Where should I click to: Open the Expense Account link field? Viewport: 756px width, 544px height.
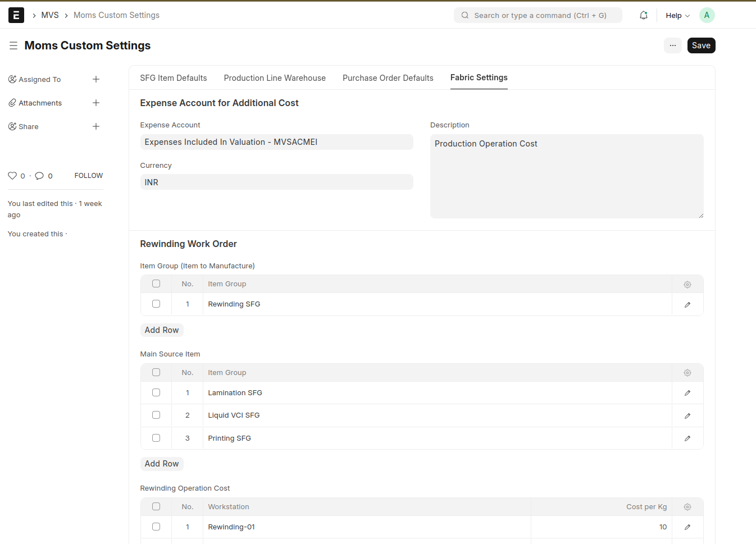click(x=276, y=142)
